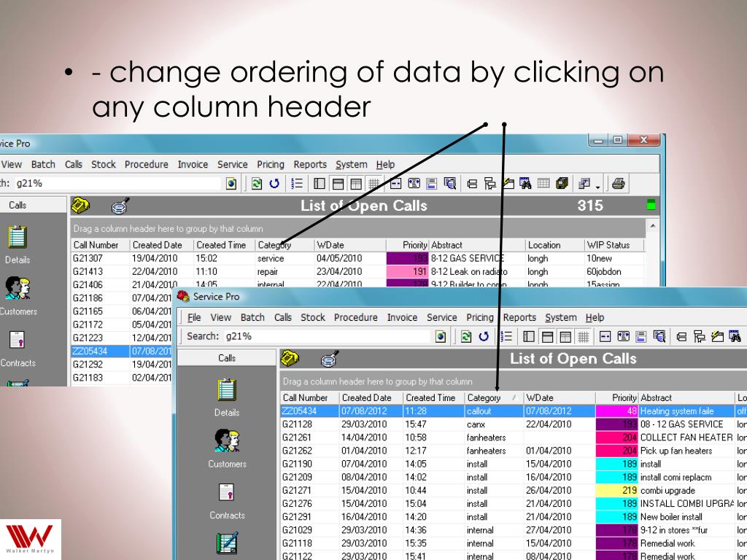Click grey table grid icon in back window toolbar
The width and height of the screenshot is (747, 560).
click(543, 183)
